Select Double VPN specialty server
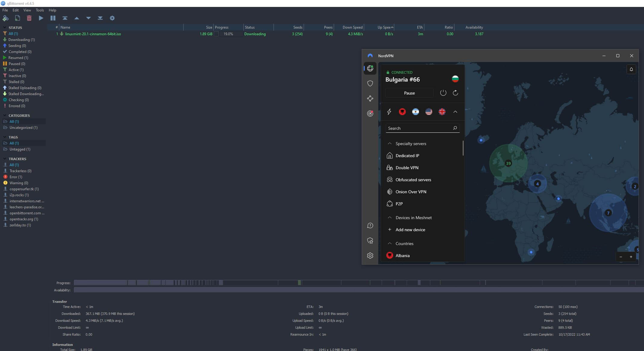 coord(407,168)
